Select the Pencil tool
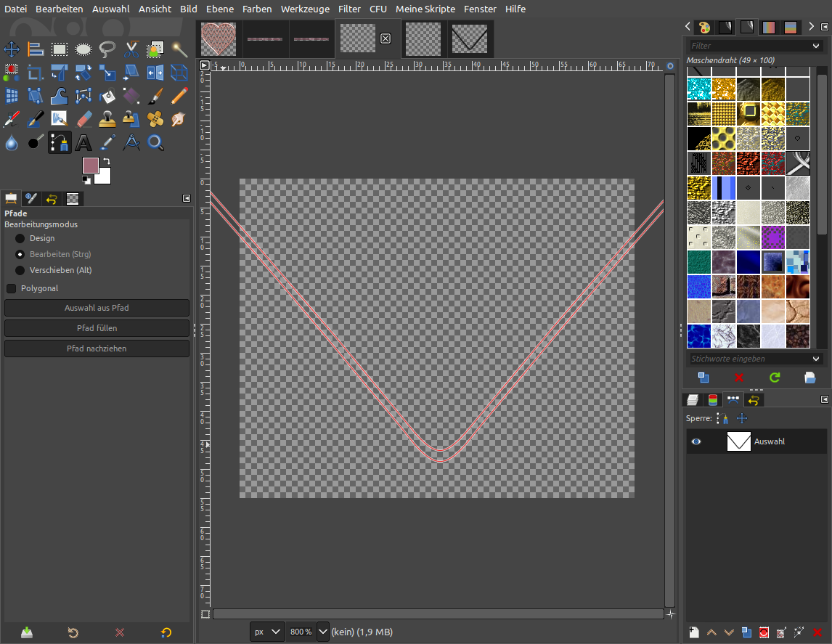The height and width of the screenshot is (644, 832). (x=179, y=96)
